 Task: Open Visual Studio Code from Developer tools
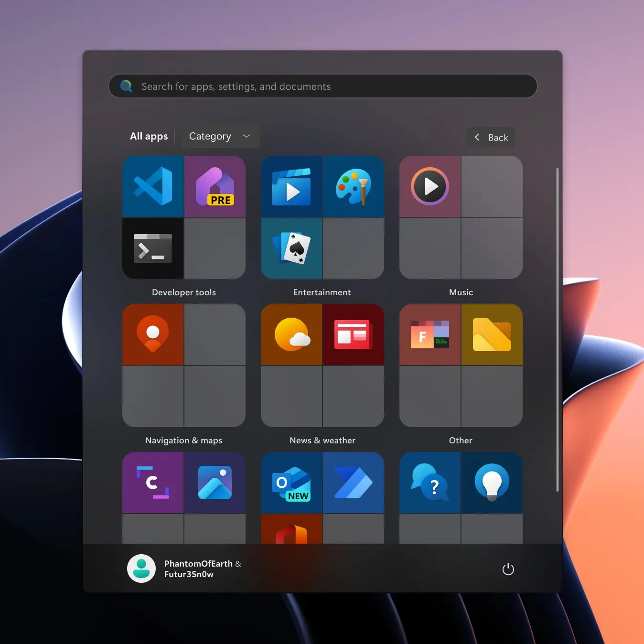tap(153, 186)
